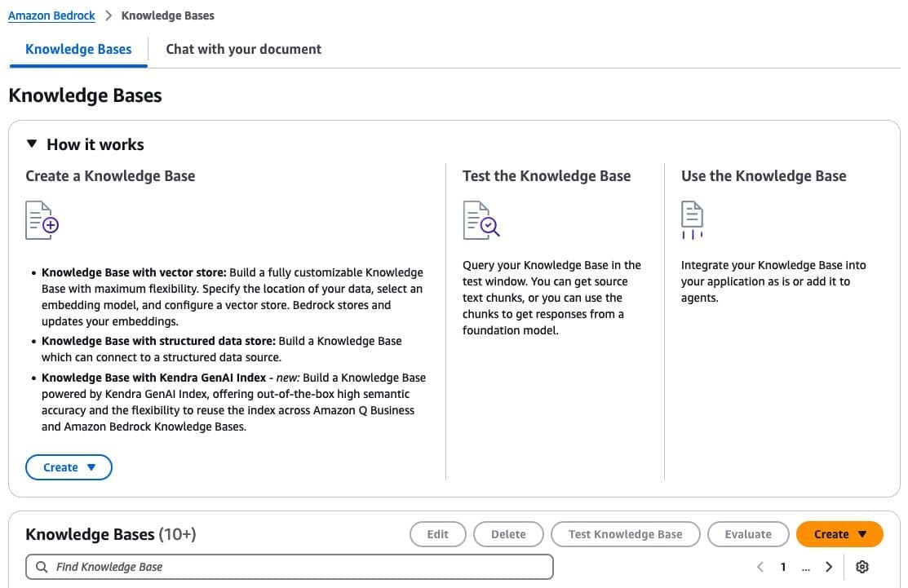908x588 pixels.
Task: Switch to Chat with your document tab
Action: coord(243,49)
